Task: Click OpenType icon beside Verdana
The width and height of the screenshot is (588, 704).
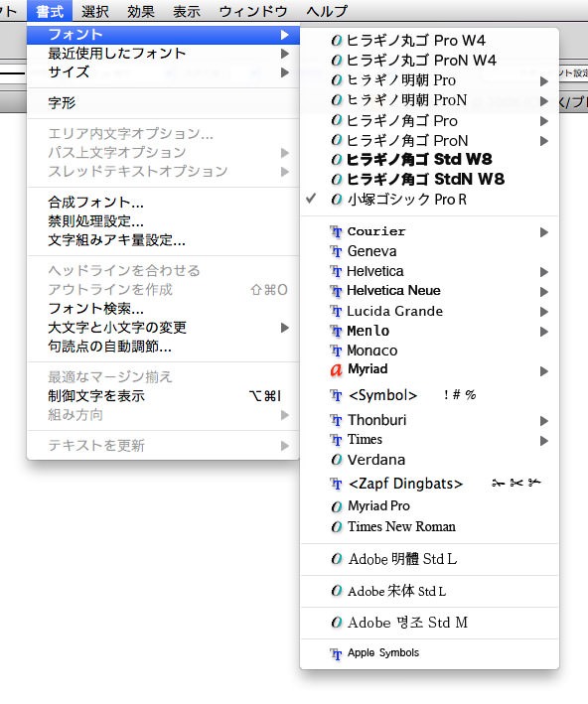Action: [x=337, y=460]
